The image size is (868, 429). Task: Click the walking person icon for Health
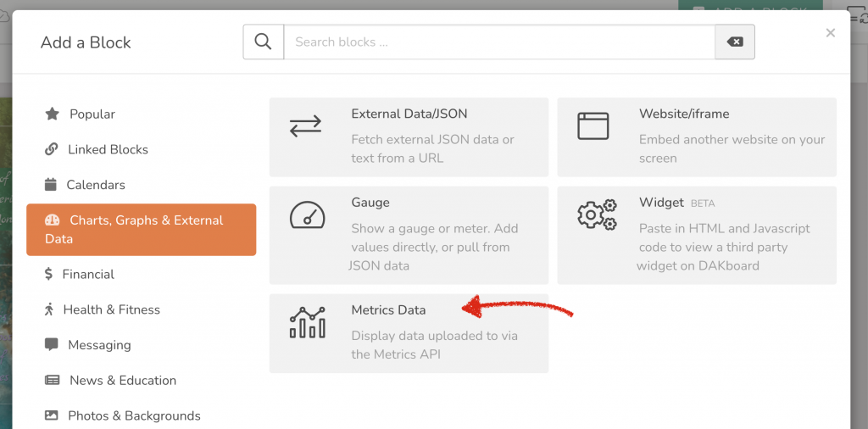[49, 309]
